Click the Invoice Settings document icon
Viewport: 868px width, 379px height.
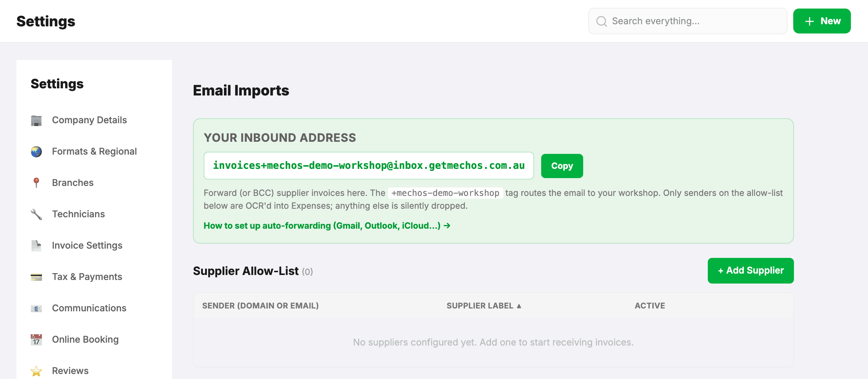coord(36,246)
